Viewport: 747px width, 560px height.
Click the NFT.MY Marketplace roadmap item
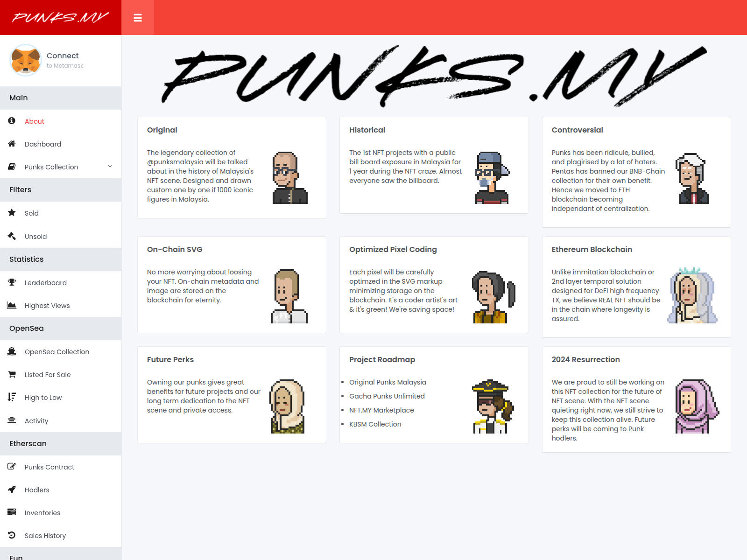381,410
